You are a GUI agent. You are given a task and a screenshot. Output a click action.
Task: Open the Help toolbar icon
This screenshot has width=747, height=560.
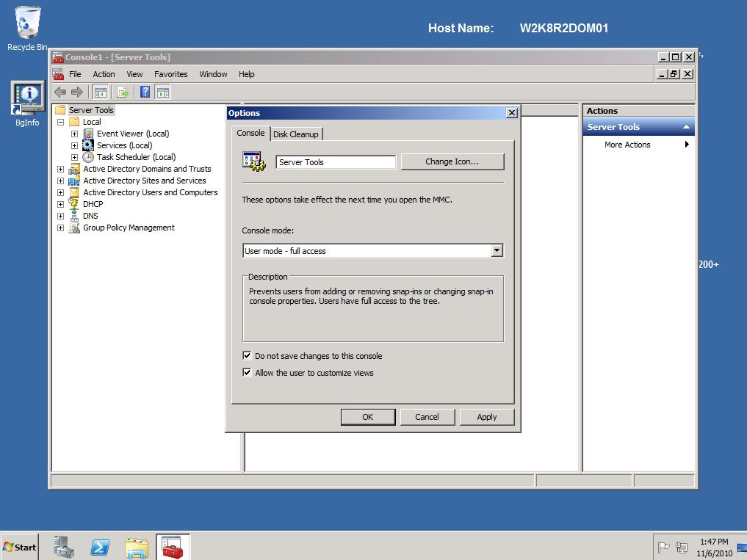[145, 92]
